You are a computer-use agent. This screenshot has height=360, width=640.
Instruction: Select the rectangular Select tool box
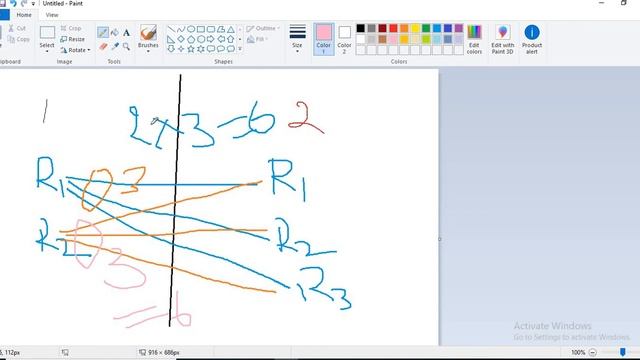pos(47,33)
